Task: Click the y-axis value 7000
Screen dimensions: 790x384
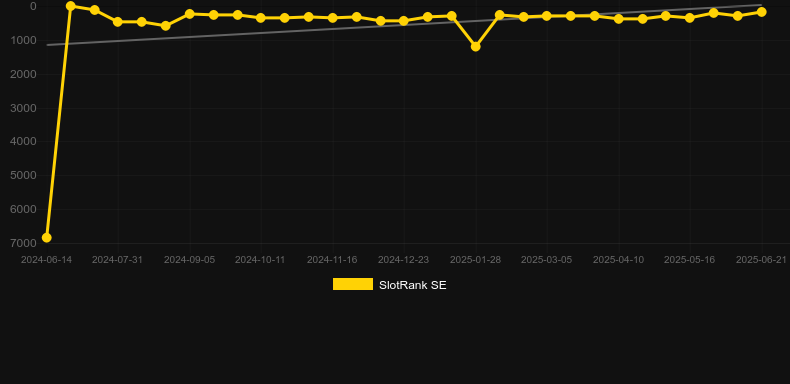Action: 23,243
